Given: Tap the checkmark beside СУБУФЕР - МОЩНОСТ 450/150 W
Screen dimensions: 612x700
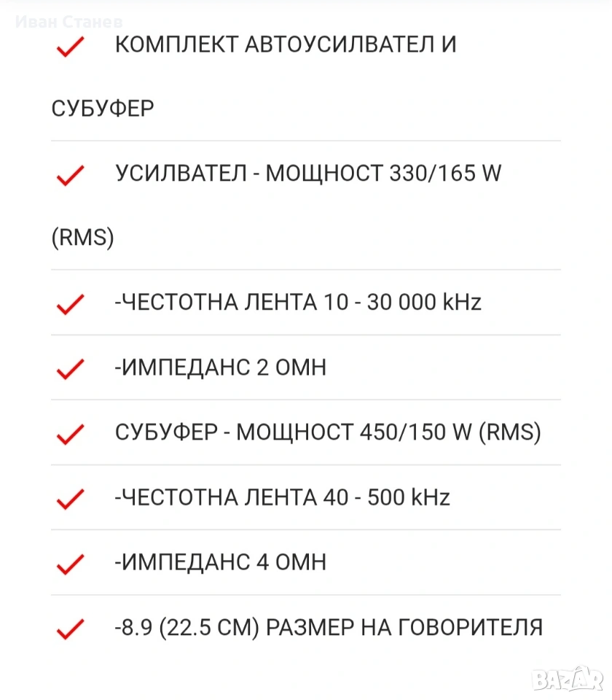Looking at the screenshot, I should pos(71,435).
